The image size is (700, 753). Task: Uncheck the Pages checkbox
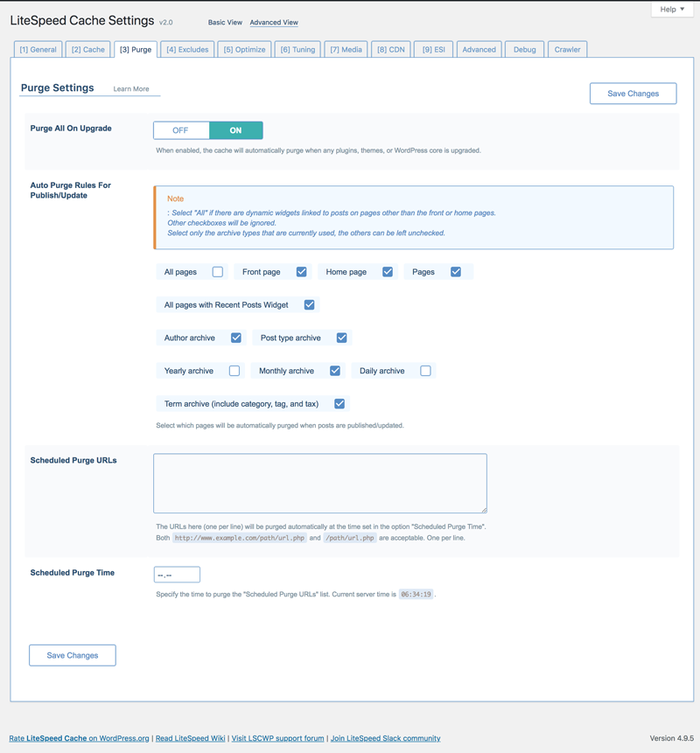tap(456, 272)
